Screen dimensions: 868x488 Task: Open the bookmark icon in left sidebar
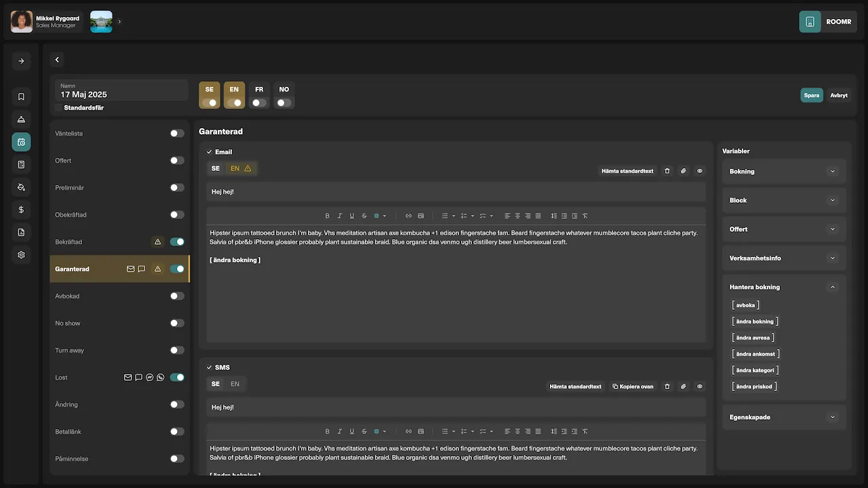point(21,97)
